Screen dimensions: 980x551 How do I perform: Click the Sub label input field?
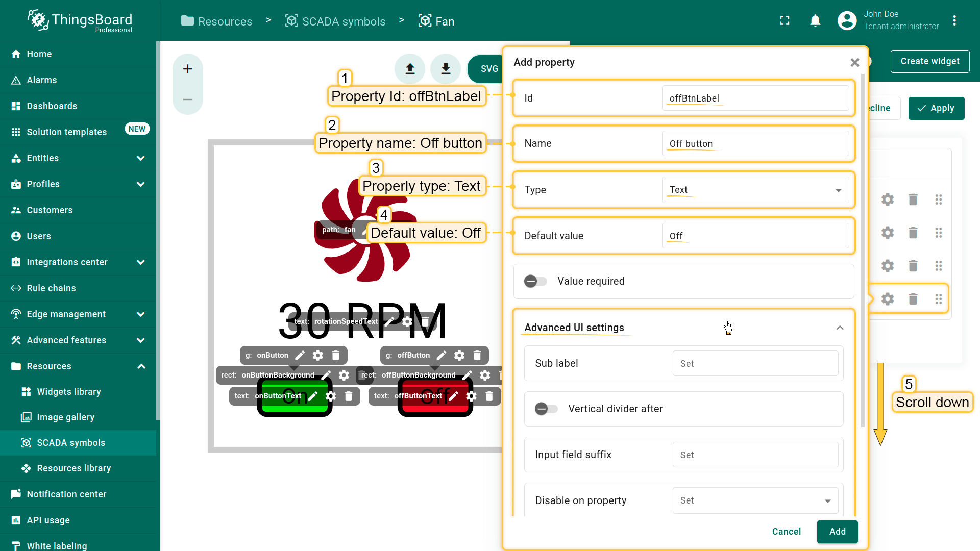755,363
